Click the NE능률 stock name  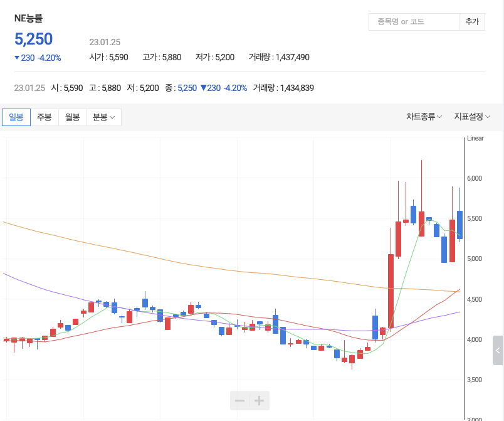click(28, 18)
